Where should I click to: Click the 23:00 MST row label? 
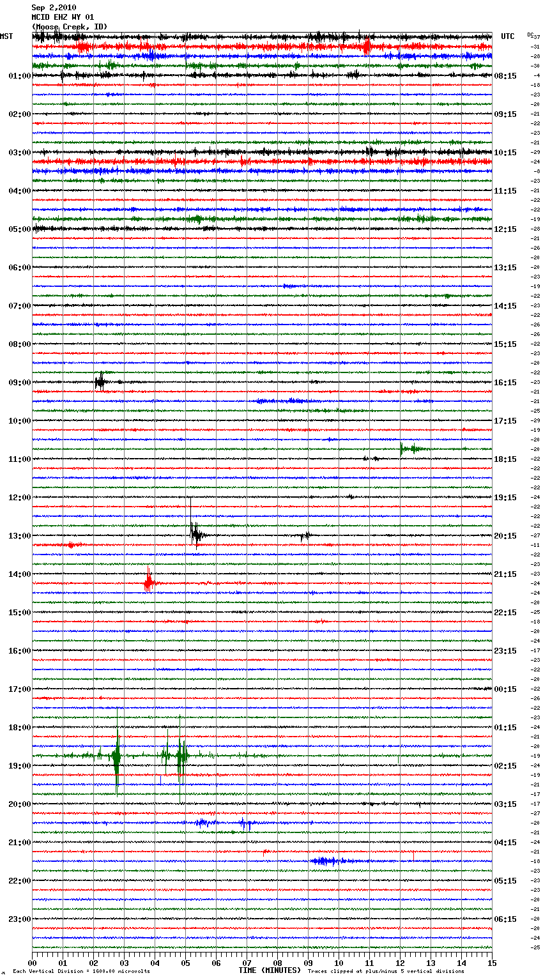[x=20, y=919]
